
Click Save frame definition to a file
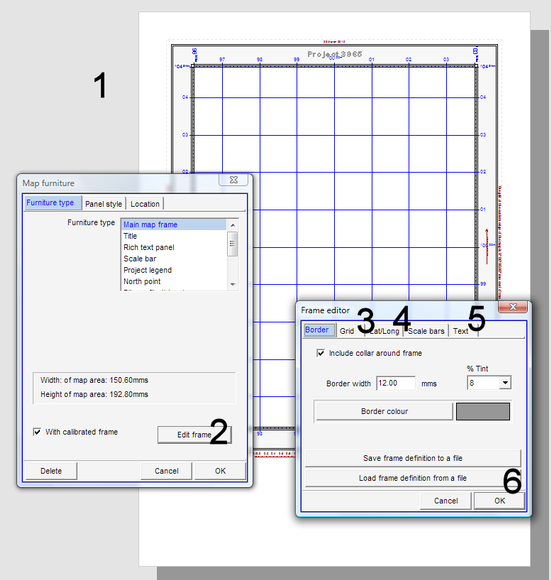point(413,458)
